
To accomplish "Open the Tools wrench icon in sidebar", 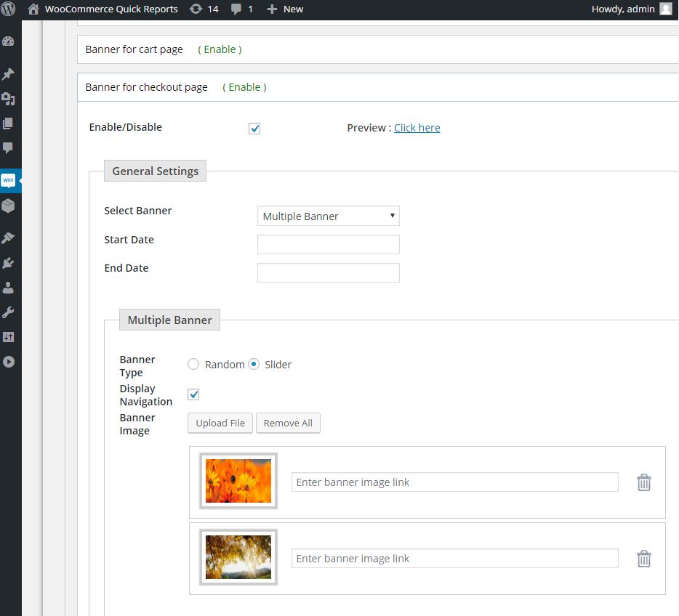I will [x=8, y=312].
